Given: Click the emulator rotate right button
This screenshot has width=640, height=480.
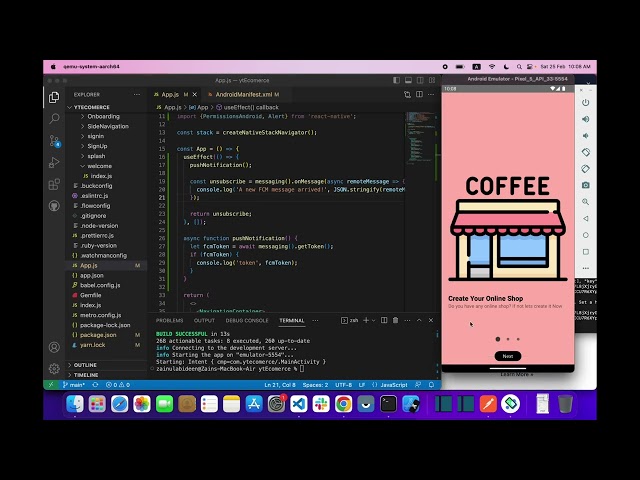Looking at the screenshot, I should 586,169.
